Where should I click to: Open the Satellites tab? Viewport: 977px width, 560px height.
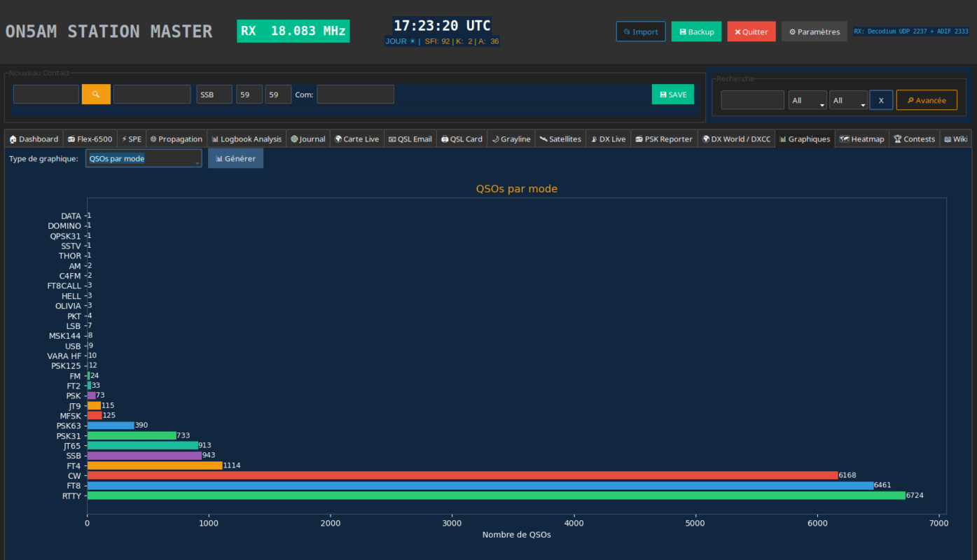pyautogui.click(x=560, y=139)
